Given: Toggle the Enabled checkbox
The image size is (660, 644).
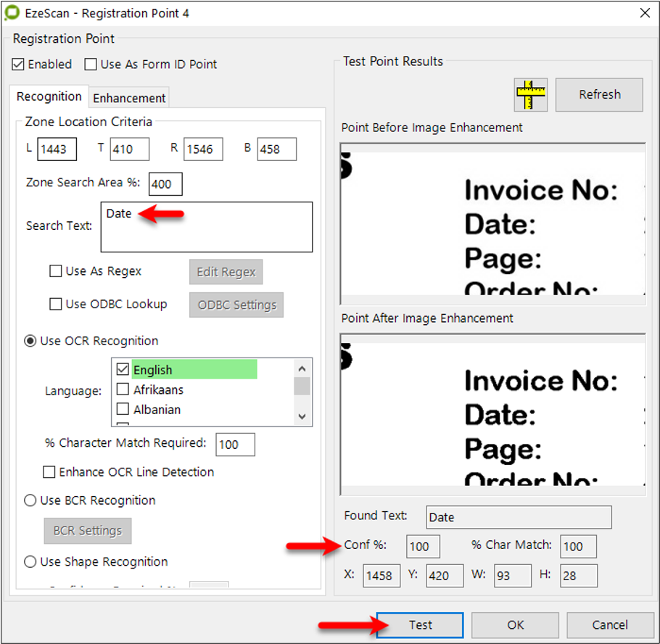Looking at the screenshot, I should [19, 65].
